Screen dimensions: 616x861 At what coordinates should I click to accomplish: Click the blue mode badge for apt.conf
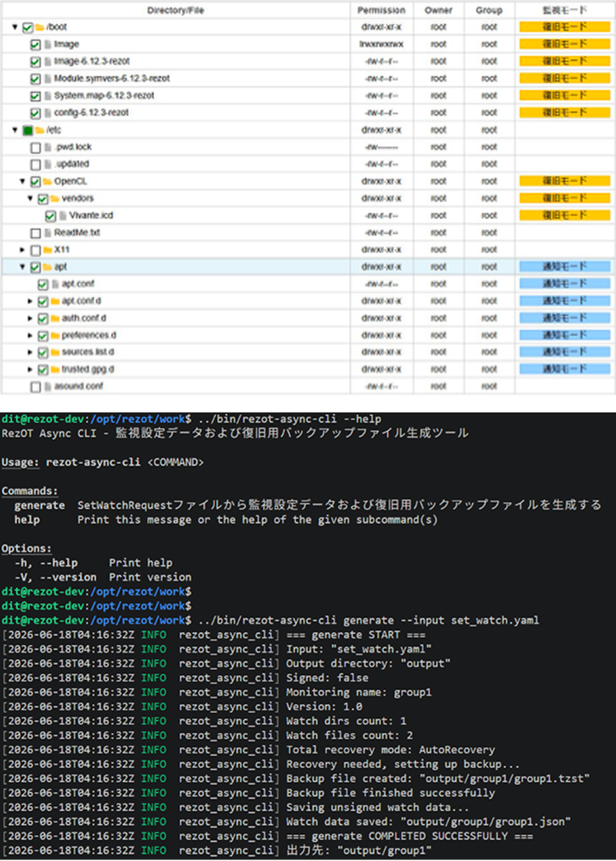[x=564, y=284]
